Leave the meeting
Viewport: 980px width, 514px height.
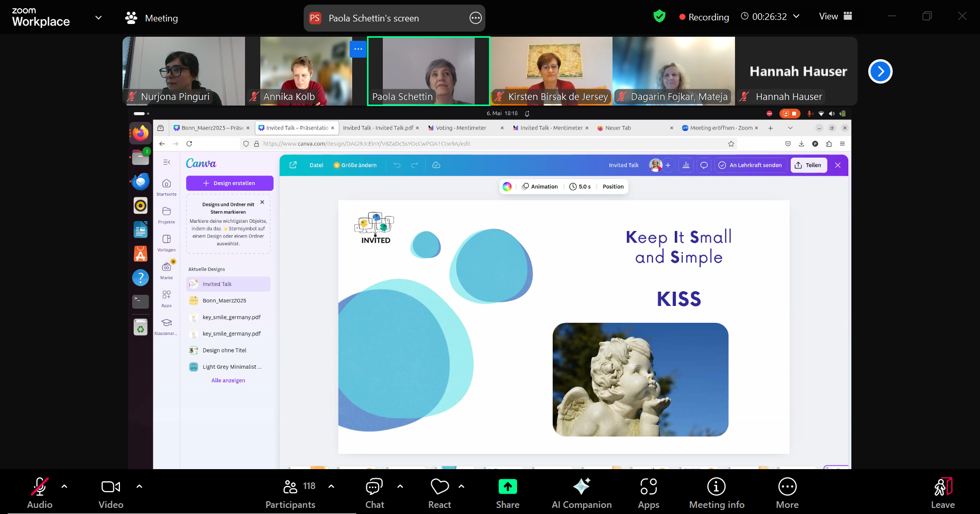(x=943, y=493)
